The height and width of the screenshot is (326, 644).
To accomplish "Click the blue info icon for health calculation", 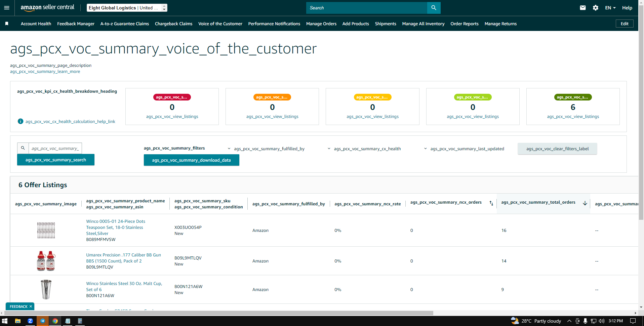I will pos(21,121).
